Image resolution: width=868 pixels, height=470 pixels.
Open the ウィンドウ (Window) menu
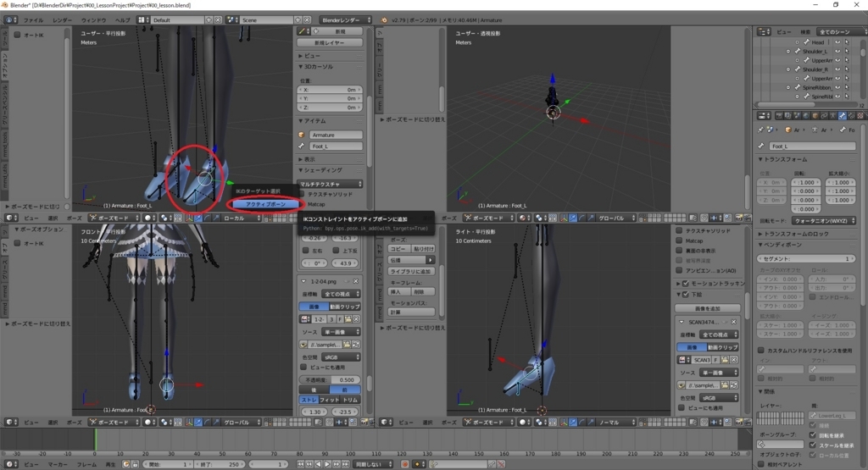coord(93,20)
